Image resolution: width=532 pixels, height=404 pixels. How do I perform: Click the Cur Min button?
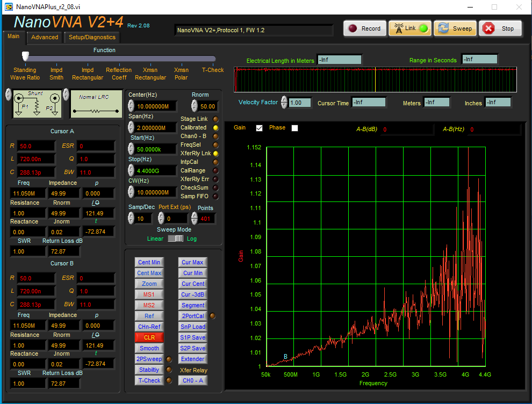[x=193, y=273]
